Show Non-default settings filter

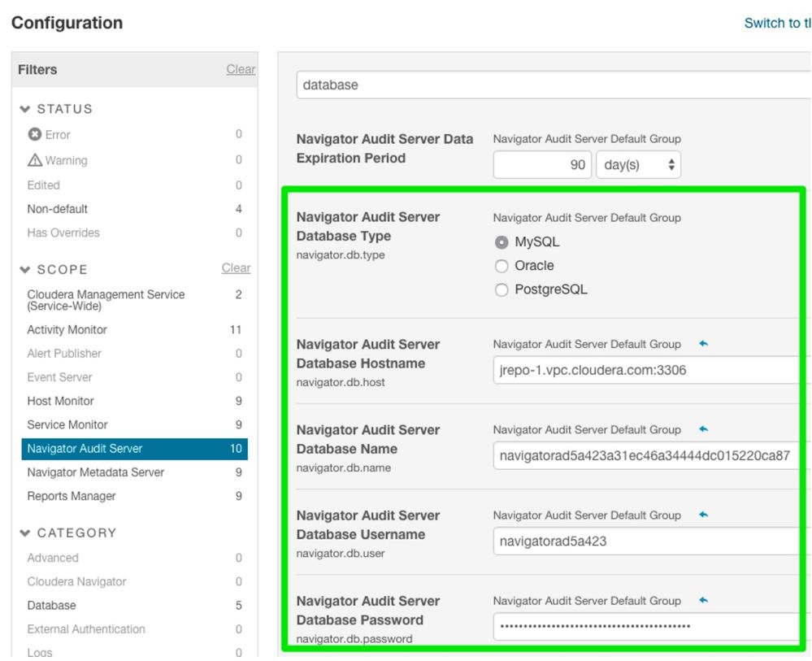(58, 209)
